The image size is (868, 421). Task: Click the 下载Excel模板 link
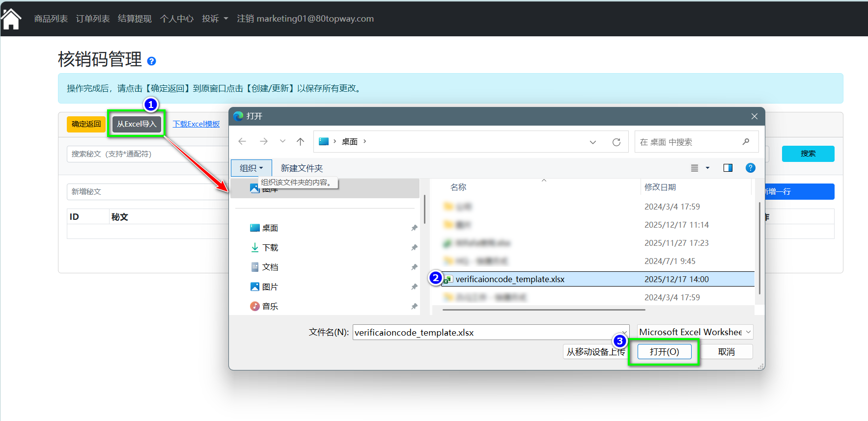click(x=196, y=124)
